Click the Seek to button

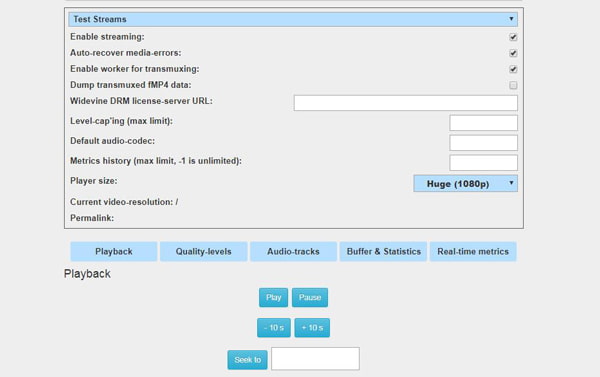(248, 360)
